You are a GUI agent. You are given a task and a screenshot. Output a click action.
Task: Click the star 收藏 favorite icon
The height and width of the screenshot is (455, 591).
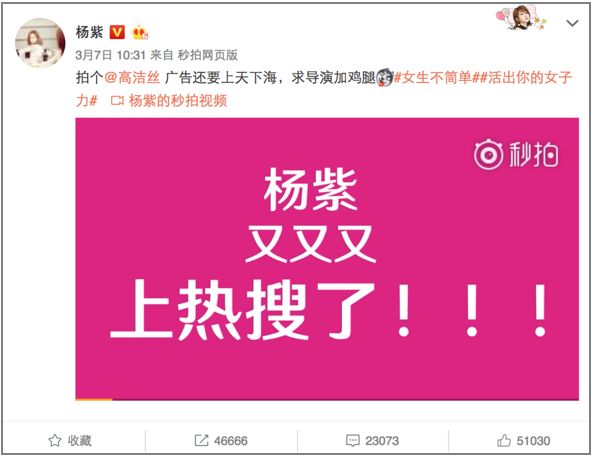[x=55, y=440]
